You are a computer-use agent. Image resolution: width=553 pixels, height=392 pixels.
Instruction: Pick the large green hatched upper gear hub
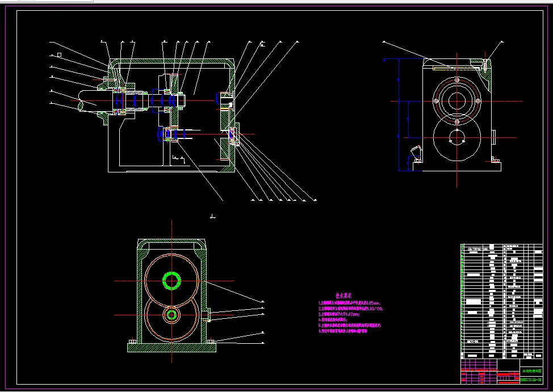coord(172,281)
